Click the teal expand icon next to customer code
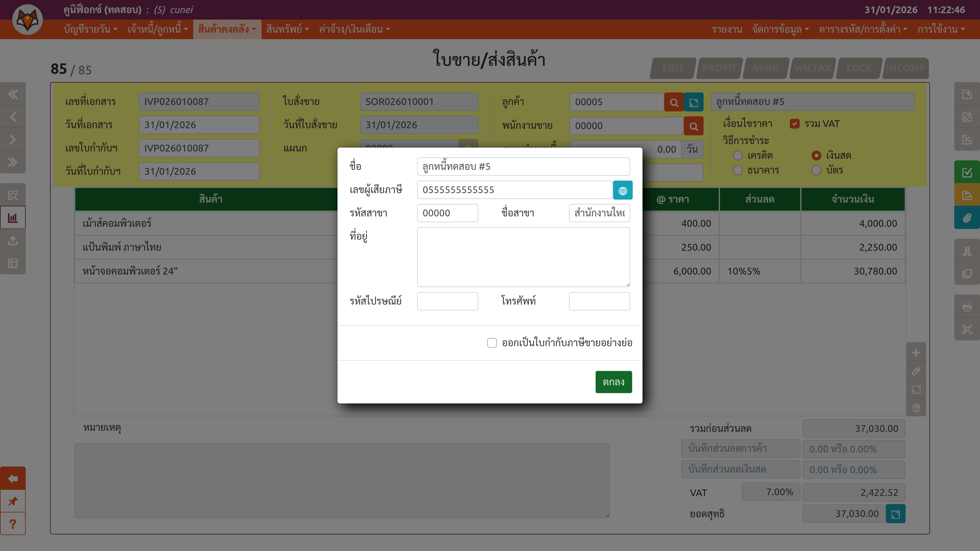 click(694, 102)
